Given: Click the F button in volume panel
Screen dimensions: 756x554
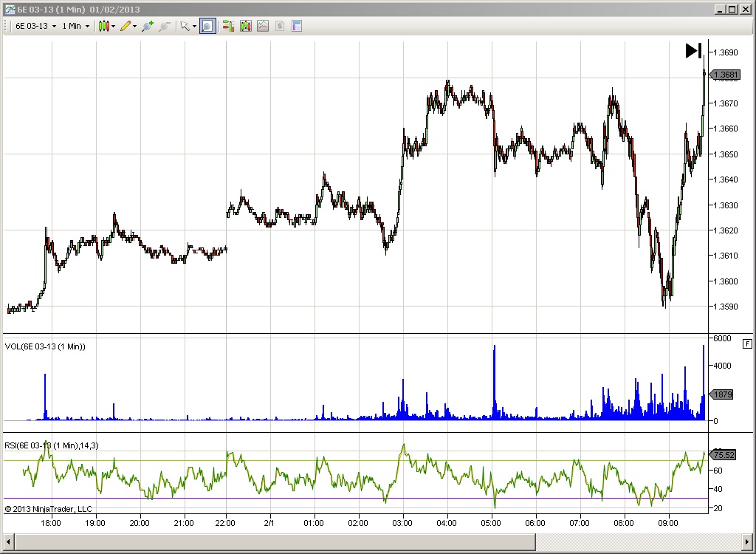Looking at the screenshot, I should (x=747, y=343).
